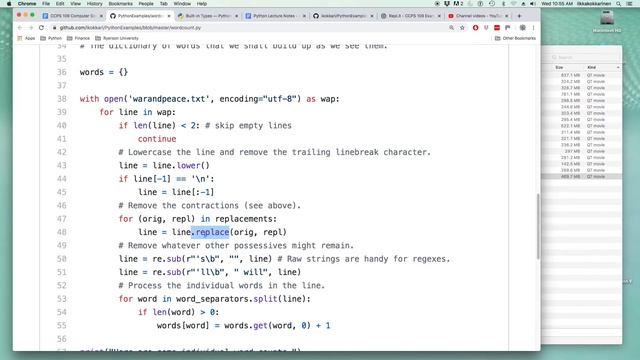This screenshot has width=640, height=360.
Task: Click the Time Machine menu bar icon
Action: 492,4
